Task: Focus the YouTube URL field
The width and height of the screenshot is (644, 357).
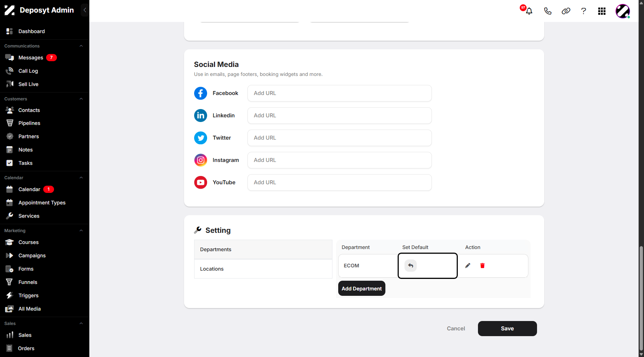Action: point(339,182)
